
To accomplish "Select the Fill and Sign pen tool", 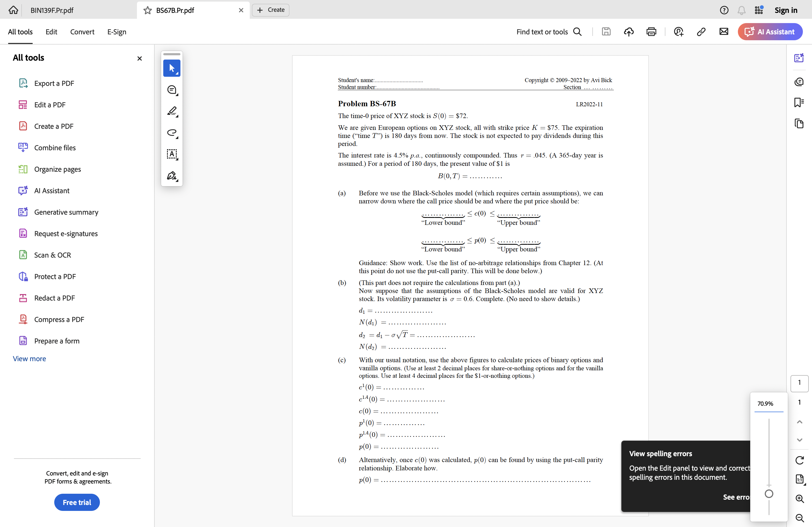I will (x=172, y=176).
